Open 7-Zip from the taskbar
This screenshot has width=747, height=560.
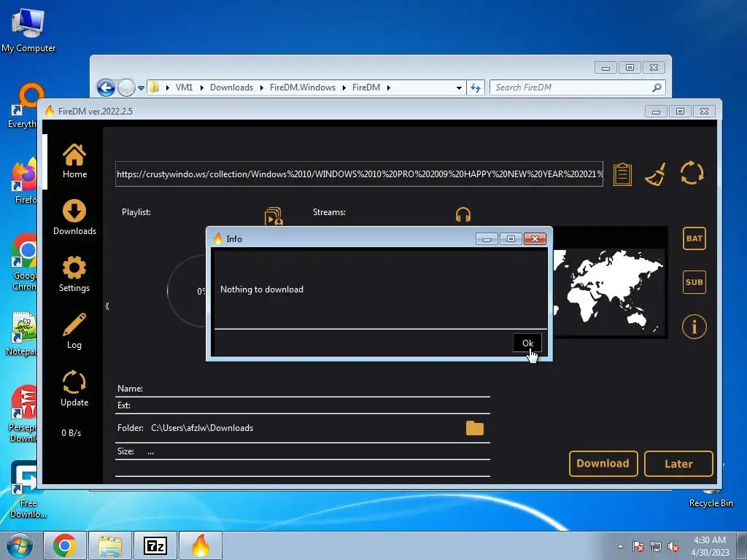(155, 545)
